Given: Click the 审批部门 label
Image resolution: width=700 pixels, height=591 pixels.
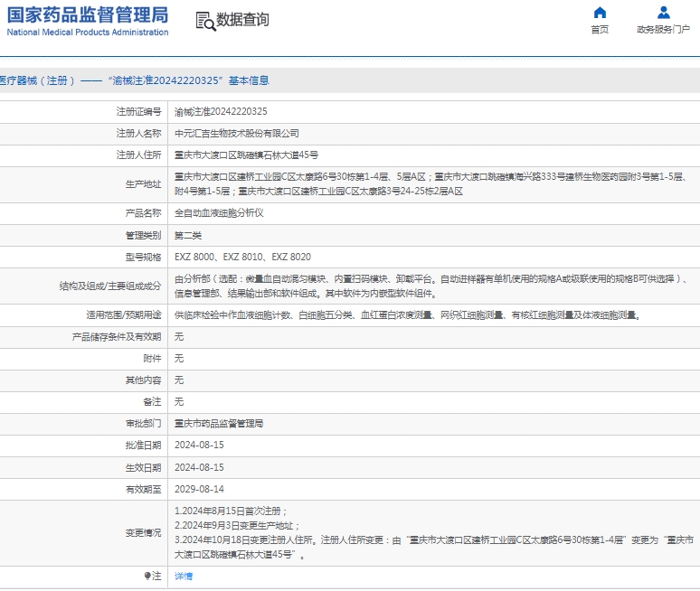Looking at the screenshot, I should pos(143,424).
